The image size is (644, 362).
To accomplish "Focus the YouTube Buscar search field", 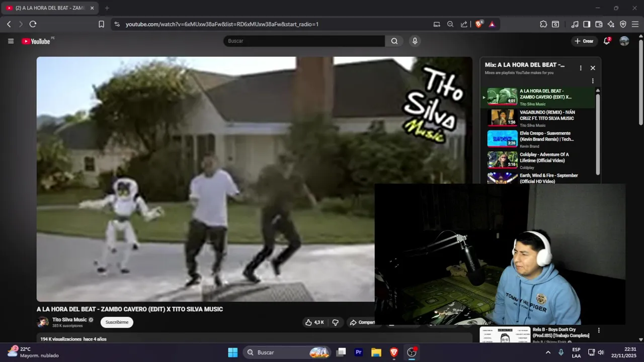I will 304,41.
